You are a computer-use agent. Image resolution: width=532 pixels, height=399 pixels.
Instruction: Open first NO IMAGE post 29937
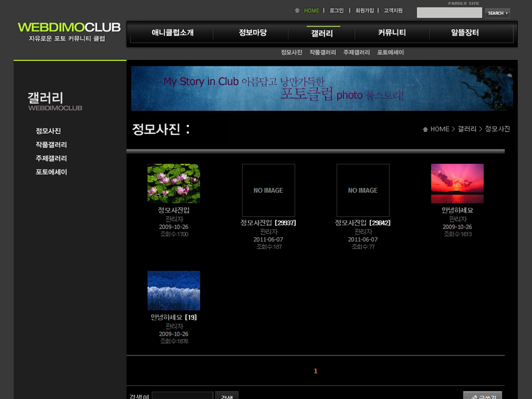[x=268, y=190]
